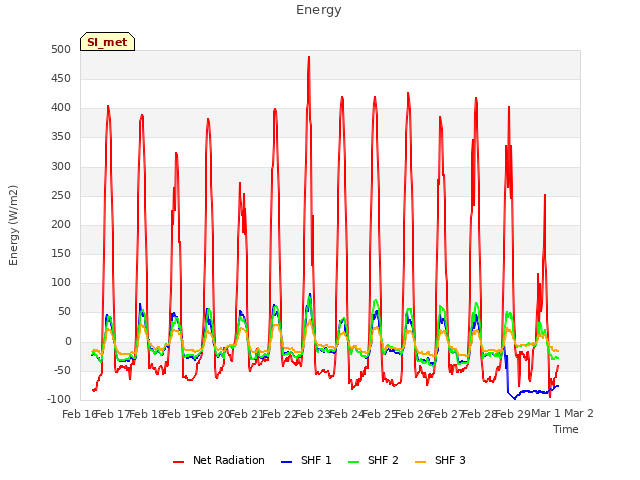Click the SHF 1 blue drop near -100
Image resolution: width=640 pixels, height=480 pixels.
click(x=515, y=399)
